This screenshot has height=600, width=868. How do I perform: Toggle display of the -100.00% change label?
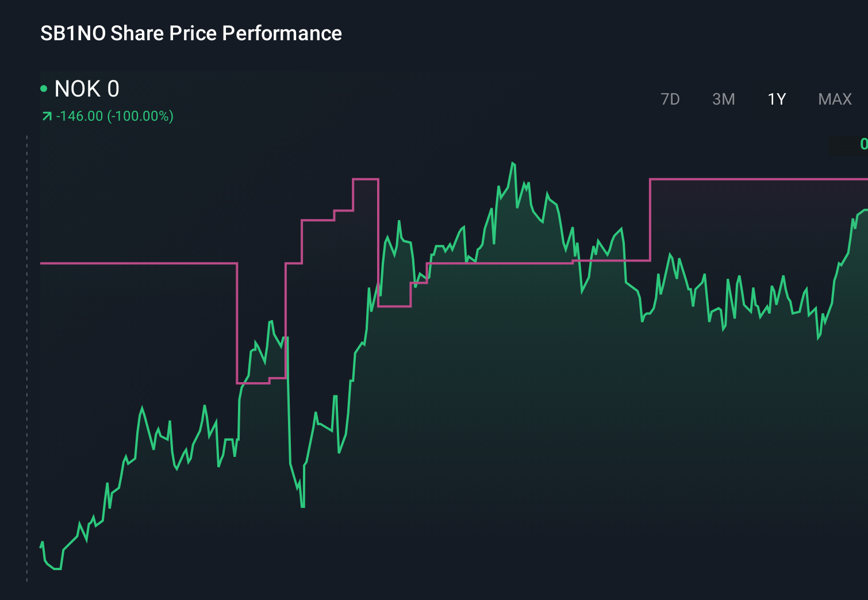point(141,115)
